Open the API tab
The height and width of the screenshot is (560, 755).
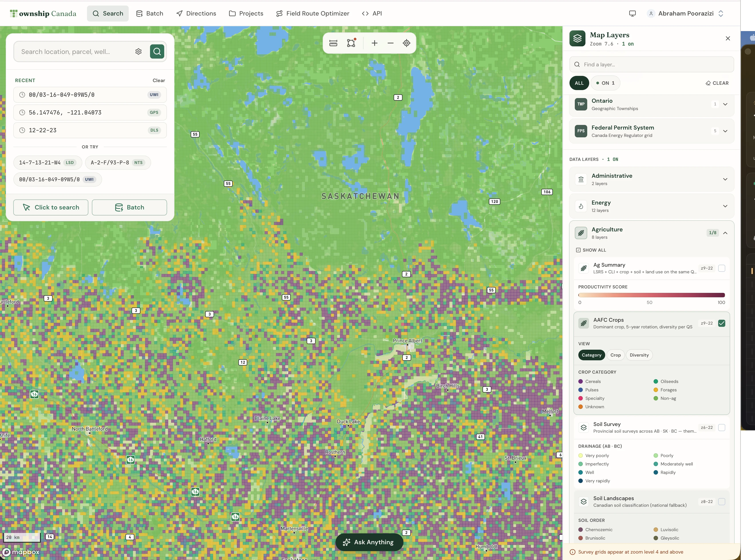tap(372, 14)
